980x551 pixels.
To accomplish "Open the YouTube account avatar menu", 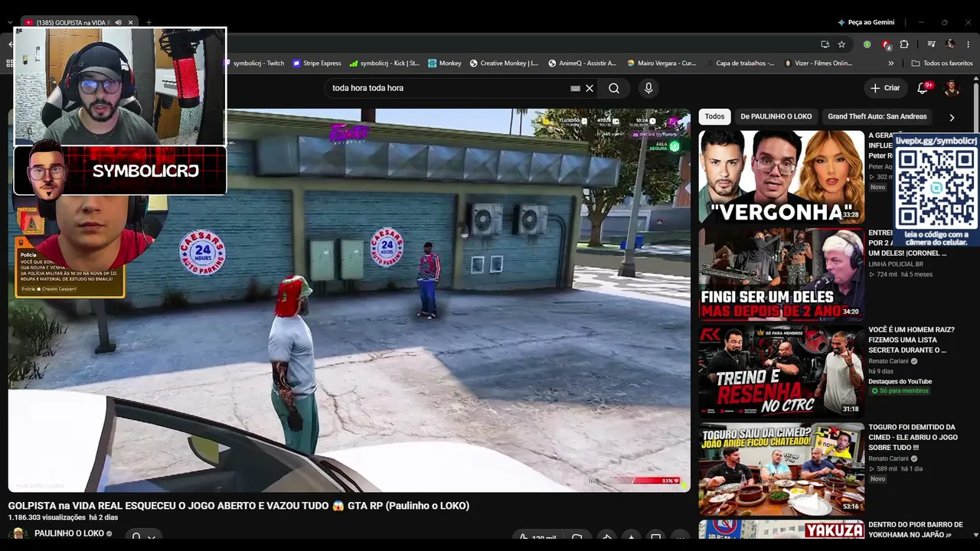I will pyautogui.click(x=952, y=88).
